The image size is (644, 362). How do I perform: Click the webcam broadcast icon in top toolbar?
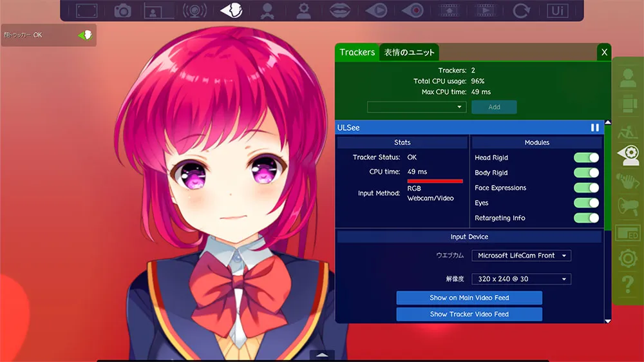point(194,10)
